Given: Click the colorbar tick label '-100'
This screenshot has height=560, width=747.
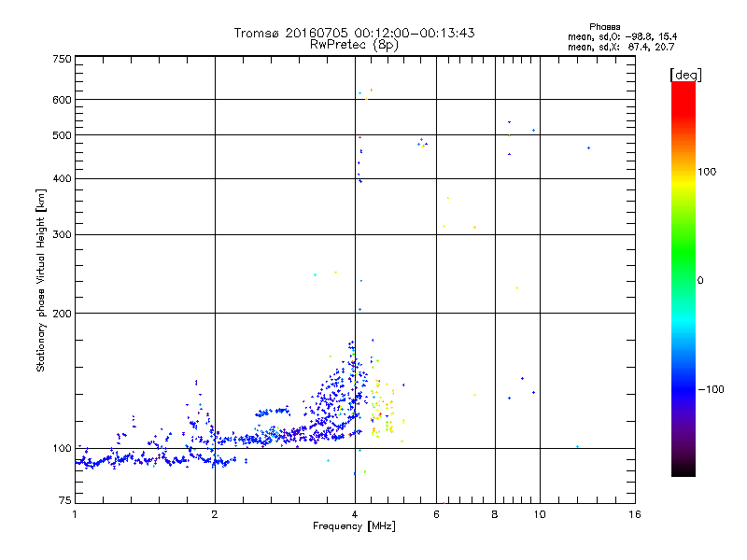Looking at the screenshot, I should coord(711,389).
